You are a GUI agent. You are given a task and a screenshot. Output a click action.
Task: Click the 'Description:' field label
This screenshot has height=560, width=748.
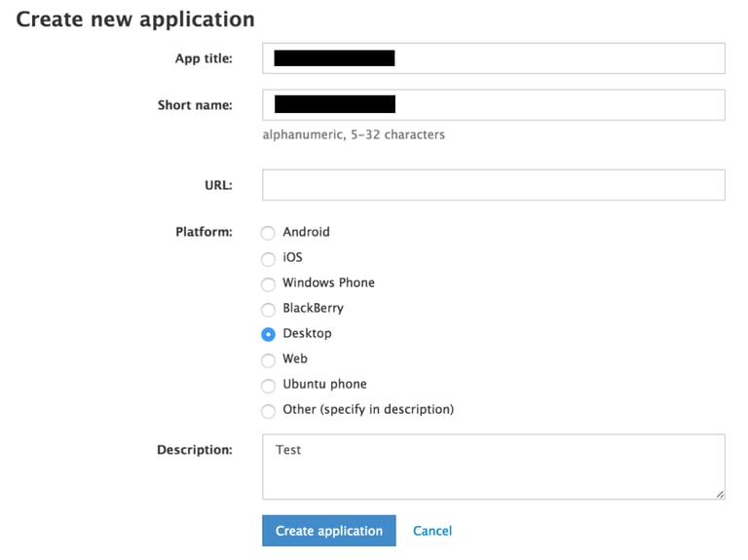195,450
